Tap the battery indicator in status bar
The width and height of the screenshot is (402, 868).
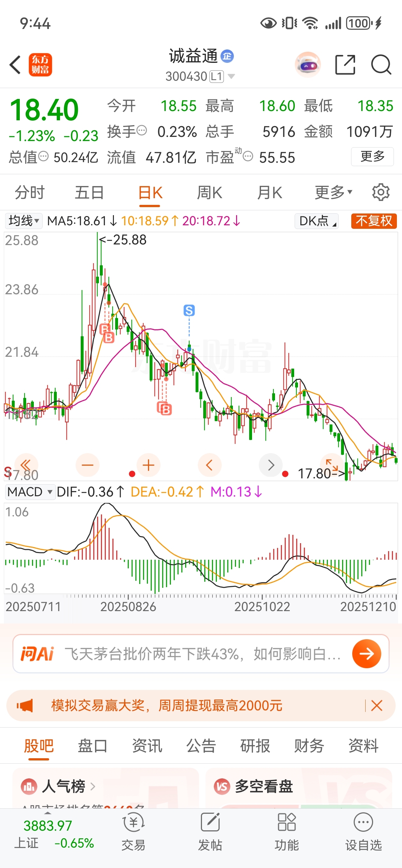point(360,23)
